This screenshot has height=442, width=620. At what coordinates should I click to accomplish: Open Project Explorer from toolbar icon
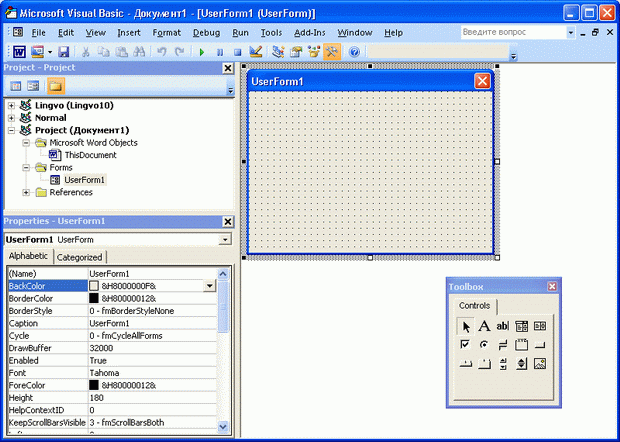[x=278, y=52]
